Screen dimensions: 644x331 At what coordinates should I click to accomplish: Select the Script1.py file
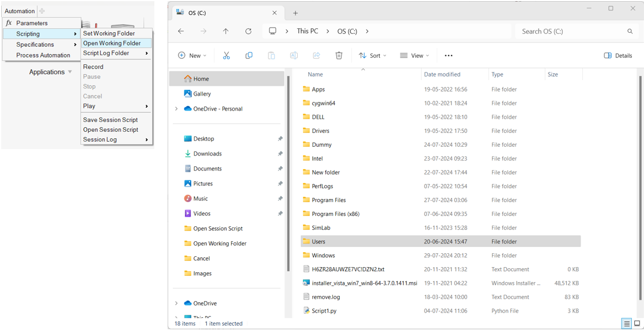pos(324,311)
